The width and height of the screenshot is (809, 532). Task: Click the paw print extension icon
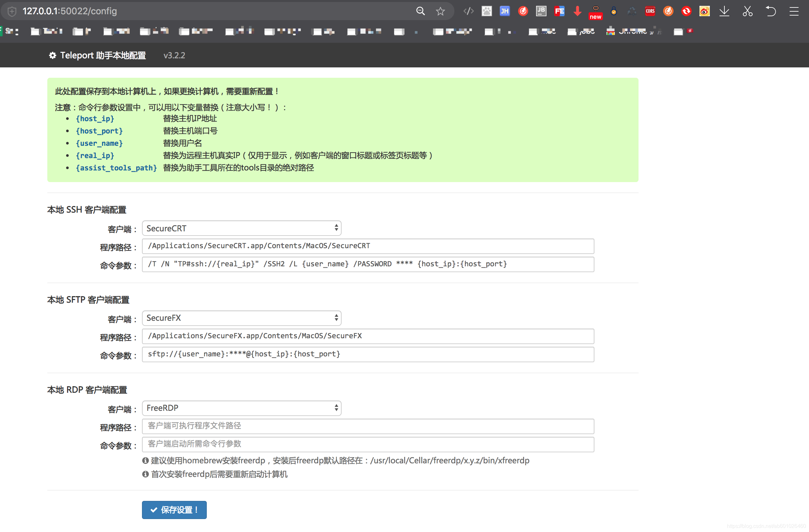[x=487, y=11]
